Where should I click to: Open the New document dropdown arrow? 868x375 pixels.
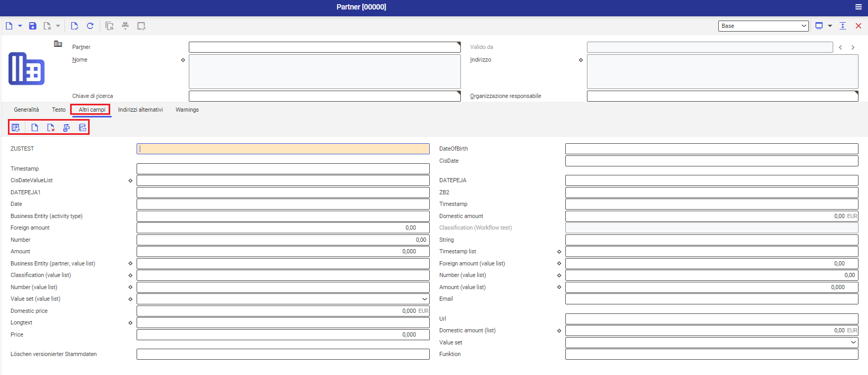(20, 26)
